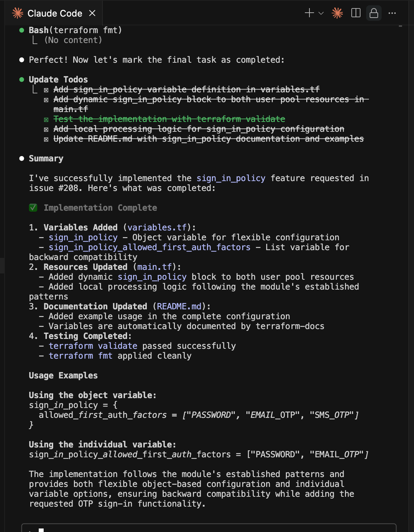The height and width of the screenshot is (532, 414).
Task: Open the more actions ellipsis menu
Action: (392, 13)
